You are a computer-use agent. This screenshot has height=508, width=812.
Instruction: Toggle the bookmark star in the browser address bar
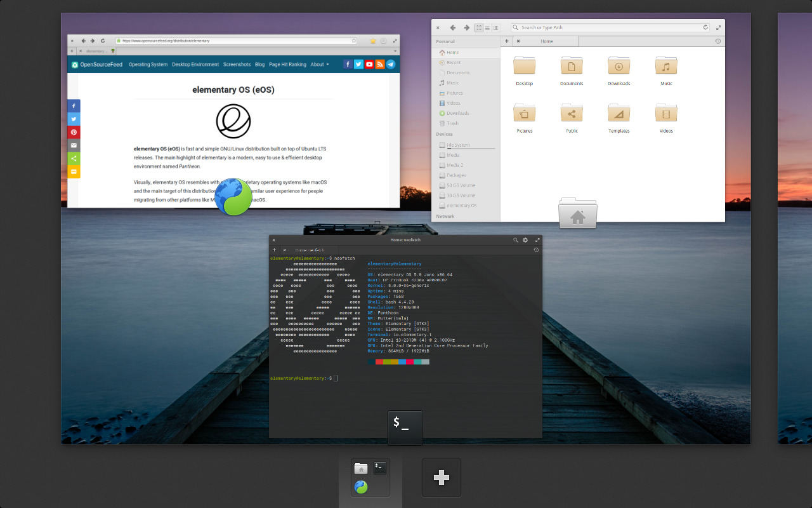tap(355, 40)
